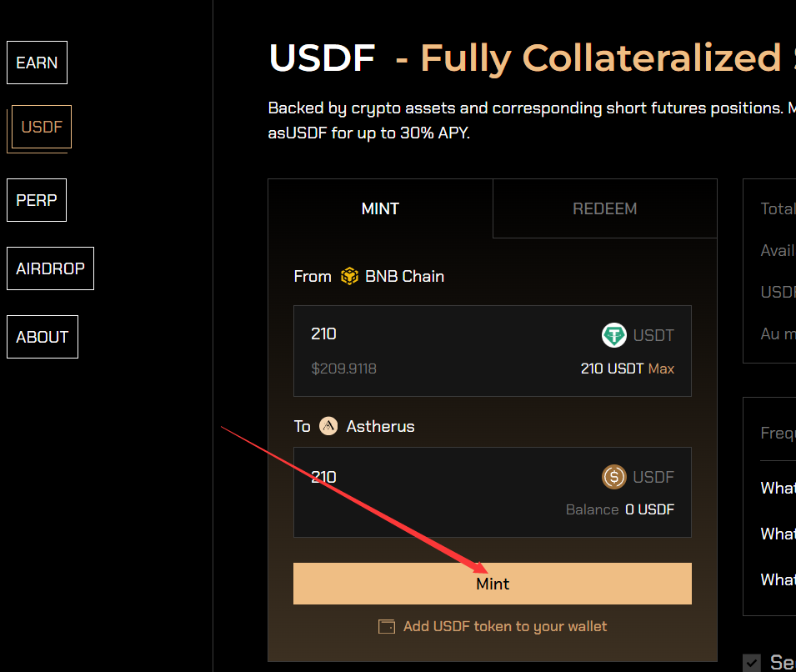796x672 pixels.
Task: Expand the first 'What' FAQ question
Action: coord(778,488)
